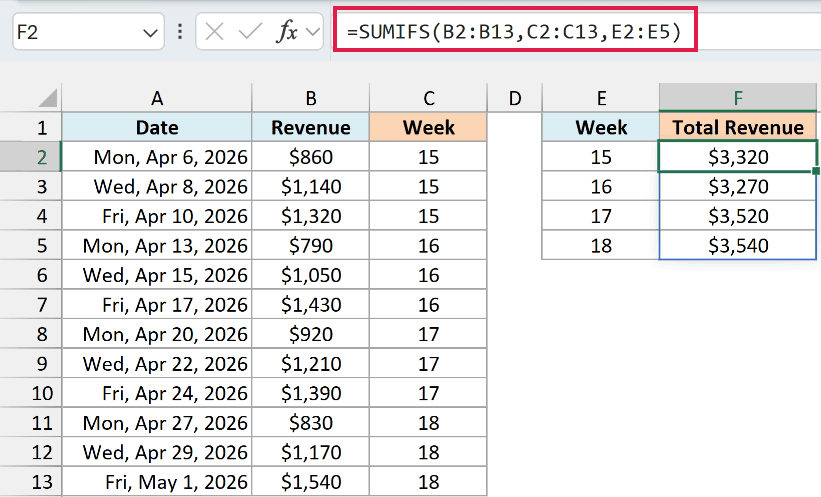Open the Insert Function fx button
Image resolution: width=821 pixels, height=497 pixels.
tap(286, 32)
